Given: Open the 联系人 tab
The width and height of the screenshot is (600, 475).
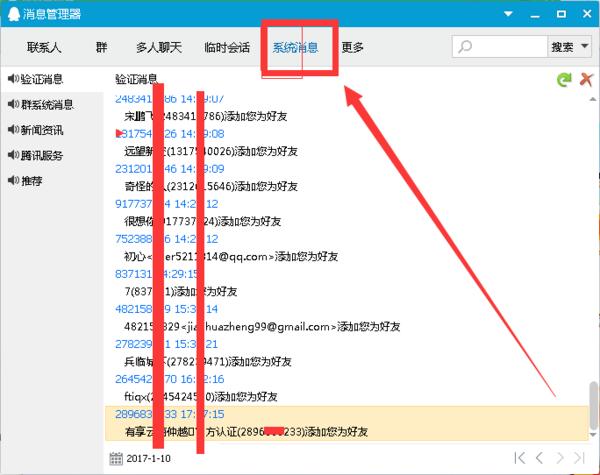Looking at the screenshot, I should pos(44,47).
